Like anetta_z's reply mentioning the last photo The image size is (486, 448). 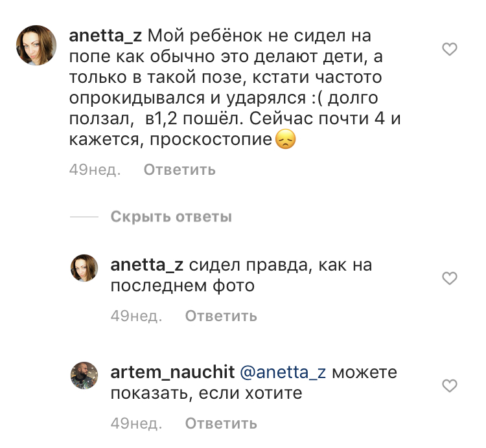point(449,278)
